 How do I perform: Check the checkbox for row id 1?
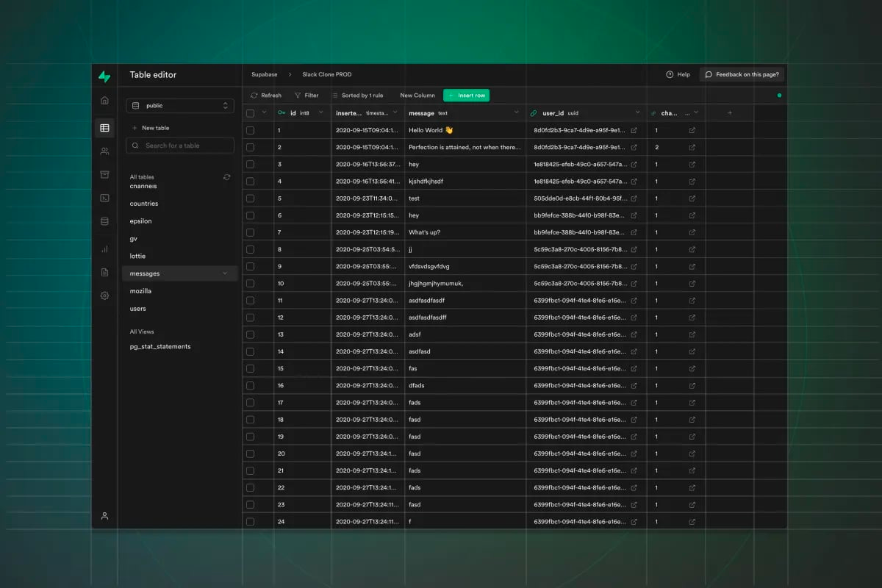[251, 130]
